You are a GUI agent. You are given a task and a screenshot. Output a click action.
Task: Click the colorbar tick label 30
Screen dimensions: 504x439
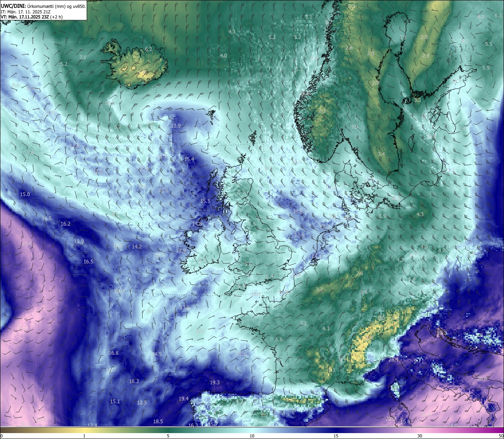coord(420,436)
